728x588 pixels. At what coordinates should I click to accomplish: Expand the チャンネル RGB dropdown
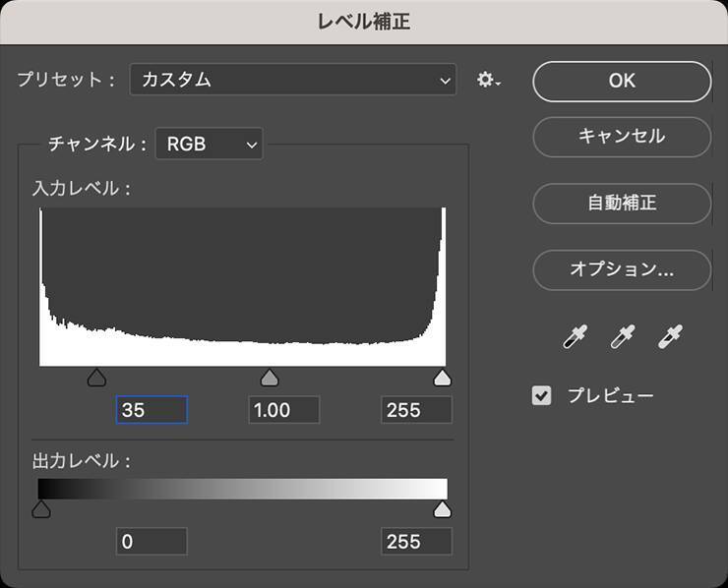pos(210,145)
